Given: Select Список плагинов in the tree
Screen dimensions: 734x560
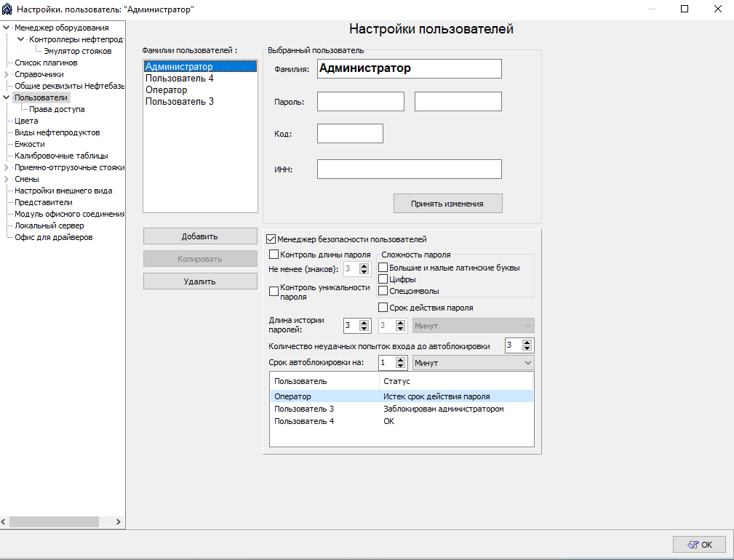Looking at the screenshot, I should [x=46, y=63].
